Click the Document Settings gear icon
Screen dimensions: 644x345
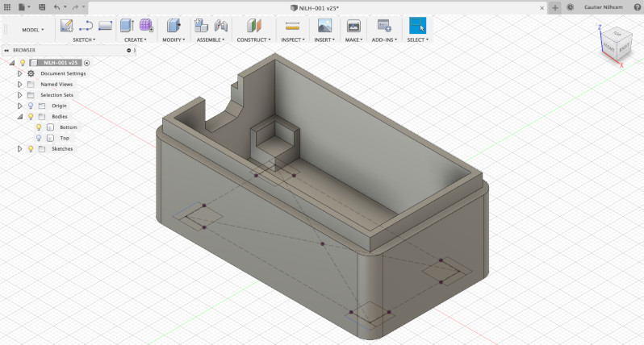pyautogui.click(x=31, y=73)
